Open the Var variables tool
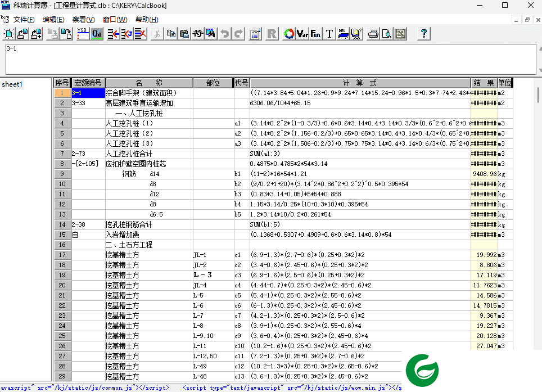The height and width of the screenshot is (392, 542). (x=302, y=34)
